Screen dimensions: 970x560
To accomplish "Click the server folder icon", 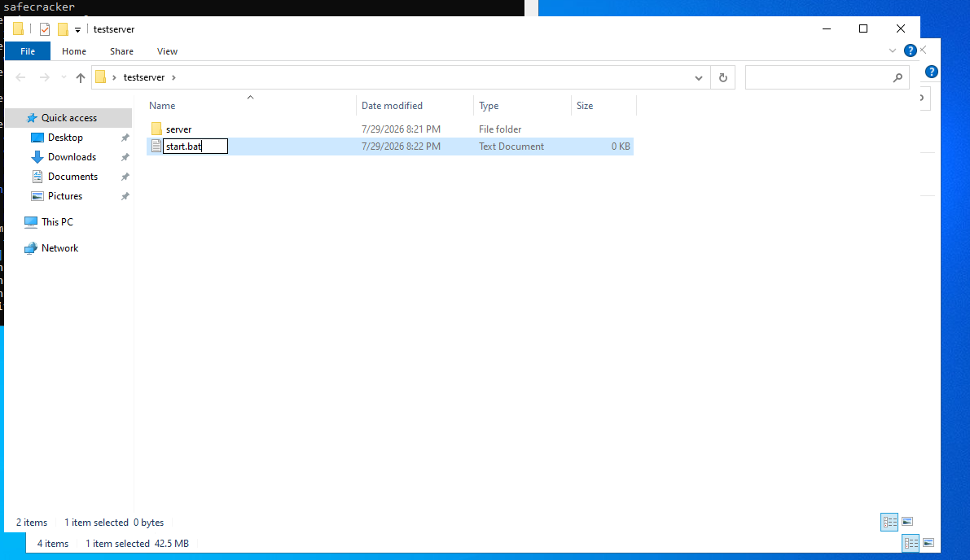I will point(156,129).
